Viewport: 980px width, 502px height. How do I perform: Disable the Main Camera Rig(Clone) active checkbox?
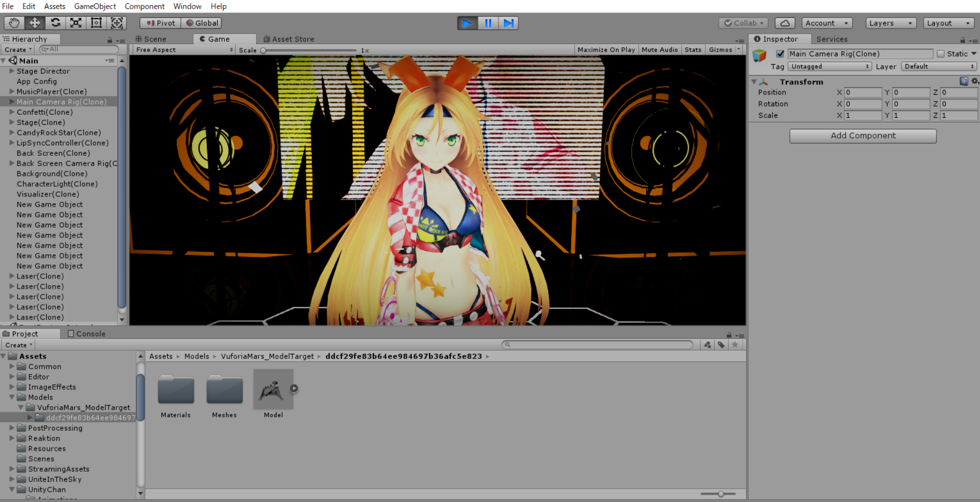click(x=780, y=53)
